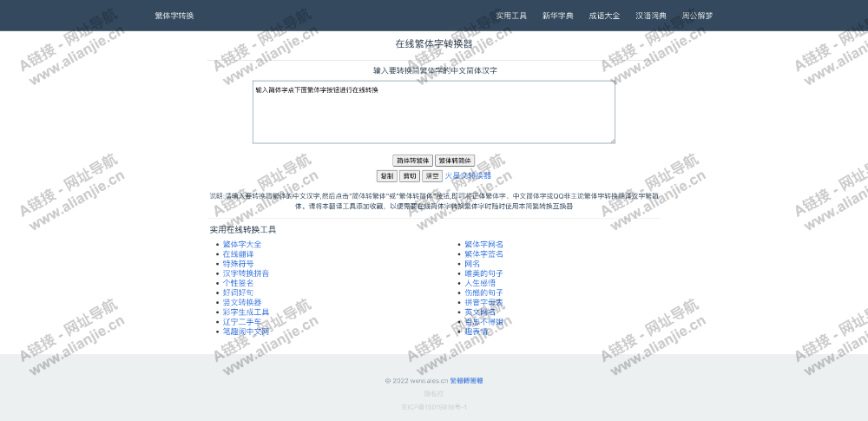Screen dimensions: 868x421
Task: Open the 唯美的句子 link
Action: point(483,273)
